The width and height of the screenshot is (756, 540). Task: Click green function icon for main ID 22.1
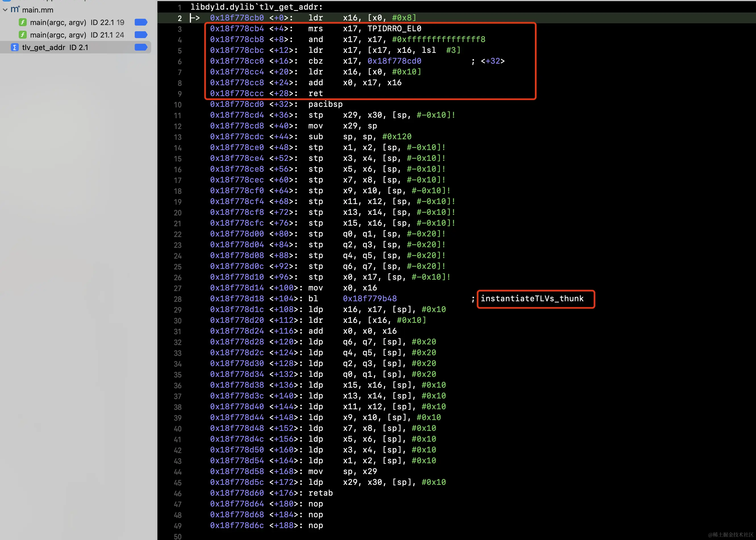click(x=23, y=22)
